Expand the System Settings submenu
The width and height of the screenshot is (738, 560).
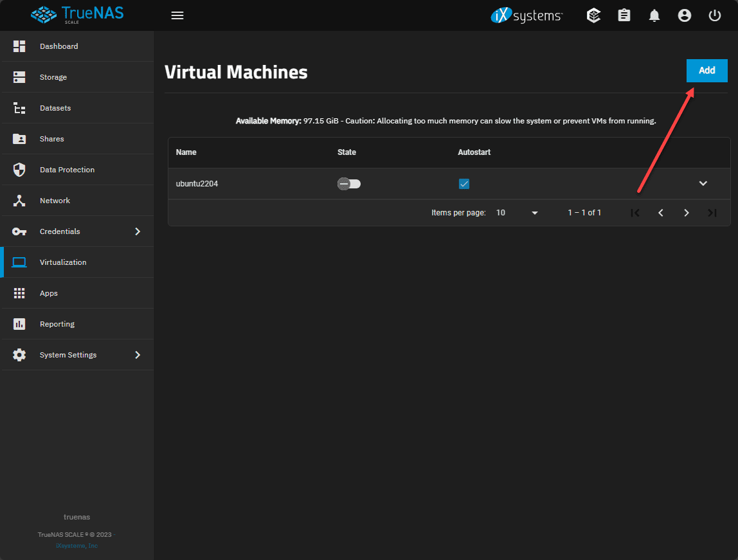pyautogui.click(x=137, y=355)
